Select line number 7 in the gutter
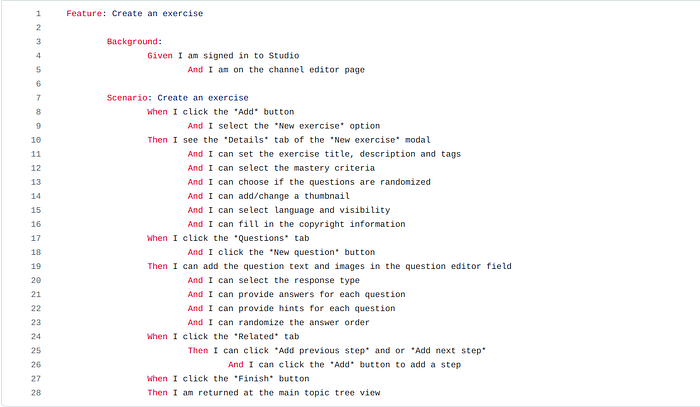The image size is (700, 407). tap(38, 98)
